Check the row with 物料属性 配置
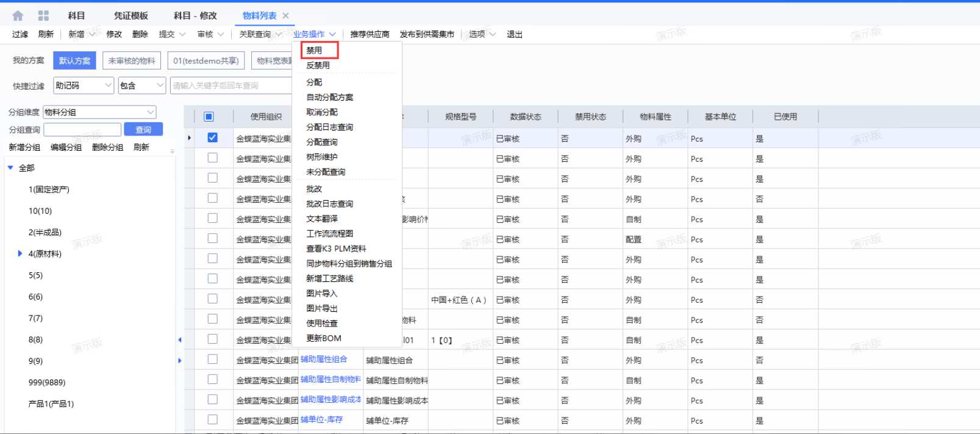Image resolution: width=980 pixels, height=434 pixels. (x=212, y=239)
